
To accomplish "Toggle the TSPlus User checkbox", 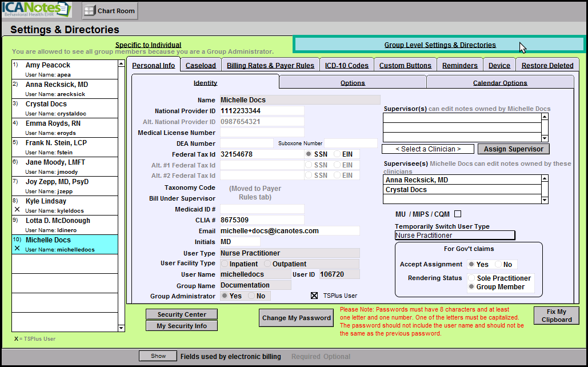I will point(314,296).
